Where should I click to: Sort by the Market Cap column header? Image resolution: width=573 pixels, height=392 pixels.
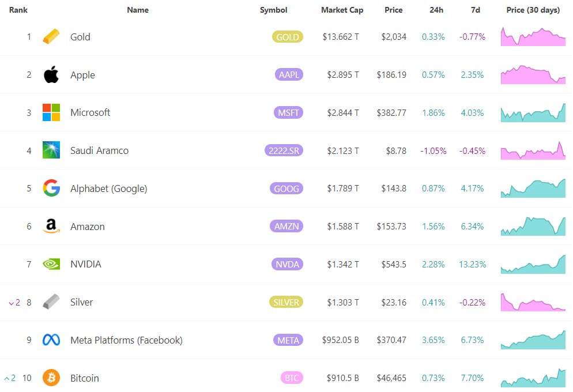tap(342, 10)
